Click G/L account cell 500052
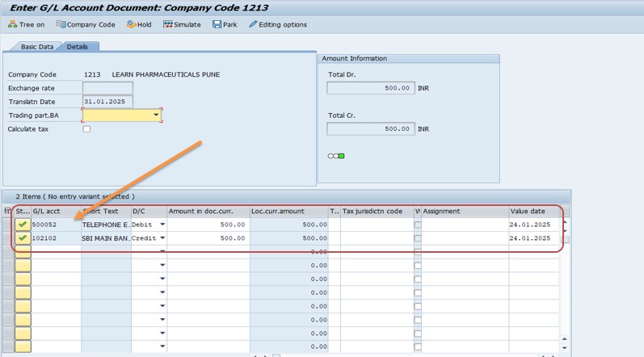This screenshot has width=644, height=357. [x=56, y=225]
